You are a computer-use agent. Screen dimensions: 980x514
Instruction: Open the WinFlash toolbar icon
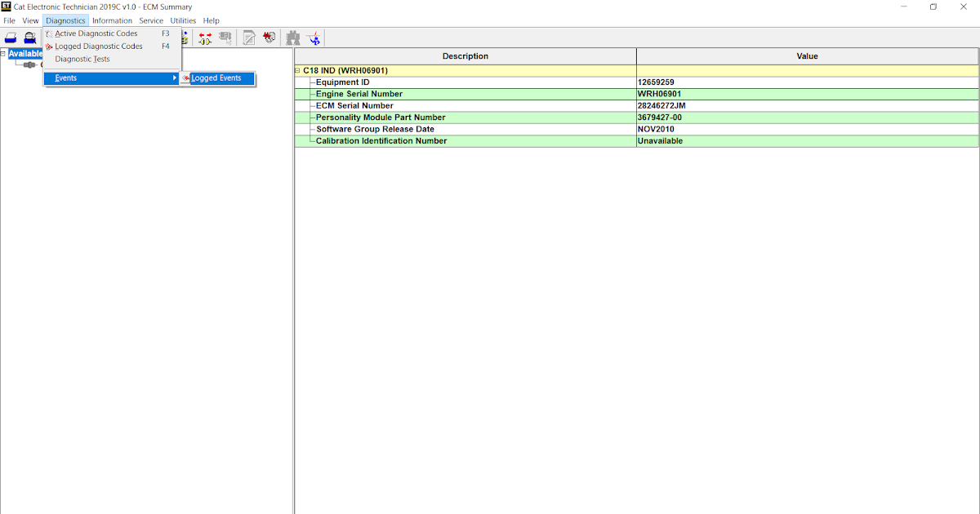pos(269,38)
